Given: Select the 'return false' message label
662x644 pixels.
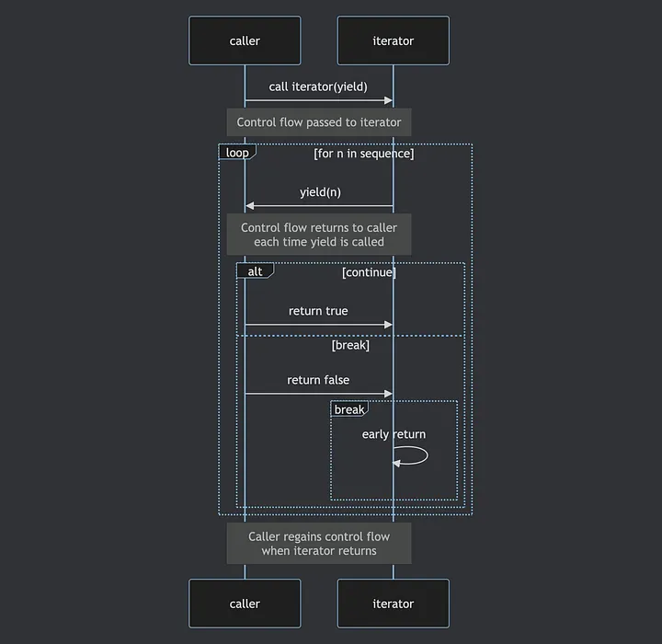Looking at the screenshot, I should click(318, 380).
